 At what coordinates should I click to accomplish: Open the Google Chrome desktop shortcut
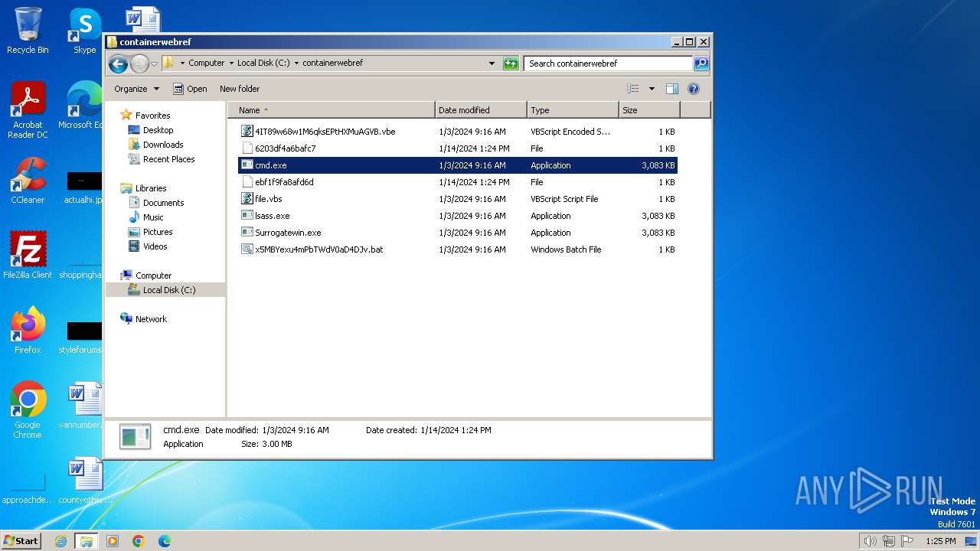point(28,410)
